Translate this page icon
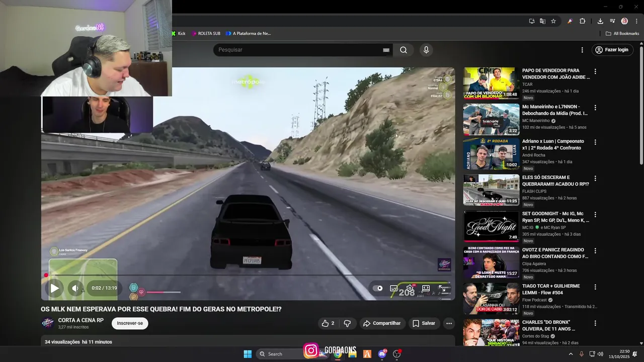The height and width of the screenshot is (362, 644). (542, 21)
